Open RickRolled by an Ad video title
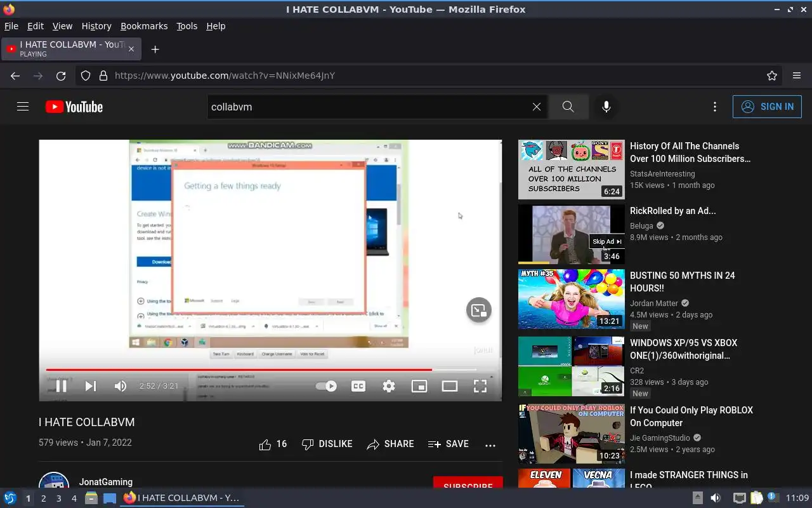812x508 pixels. coord(672,211)
